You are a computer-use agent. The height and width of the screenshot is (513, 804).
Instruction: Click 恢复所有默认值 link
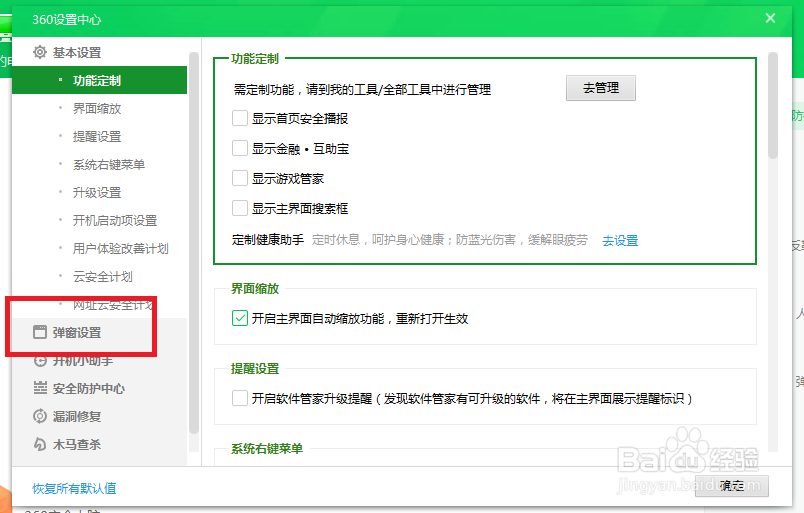(74, 488)
